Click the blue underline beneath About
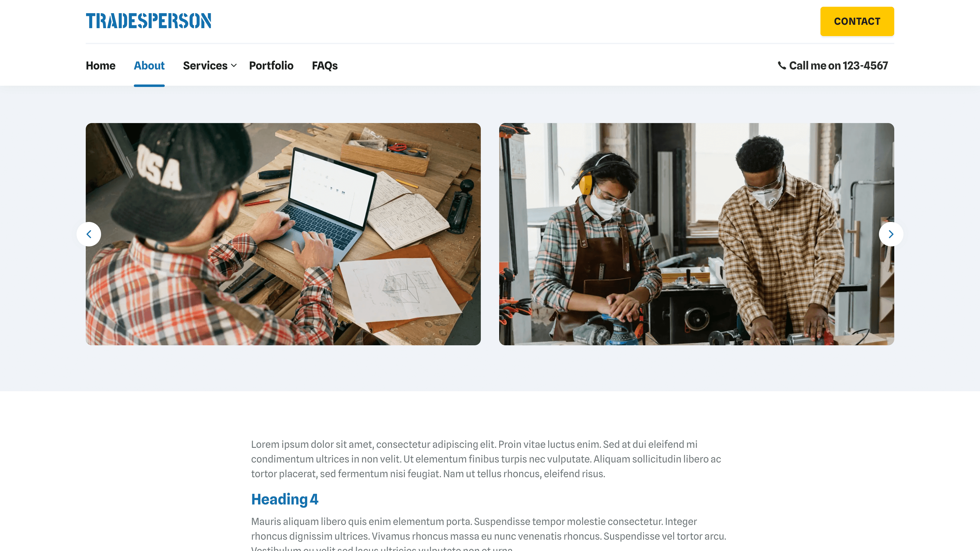The height and width of the screenshot is (551, 980). pyautogui.click(x=149, y=86)
